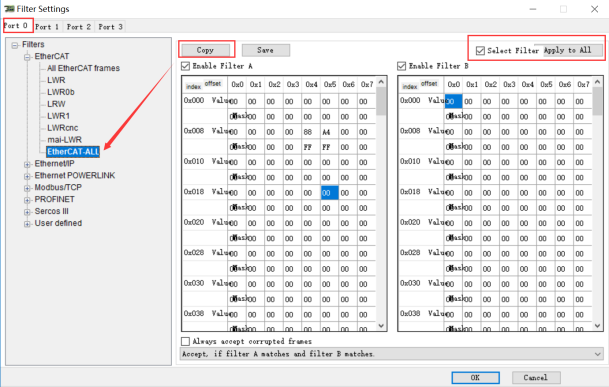The image size is (609, 387).
Task: Select highlighted Filter A cell in row 0x018
Action: (x=330, y=193)
